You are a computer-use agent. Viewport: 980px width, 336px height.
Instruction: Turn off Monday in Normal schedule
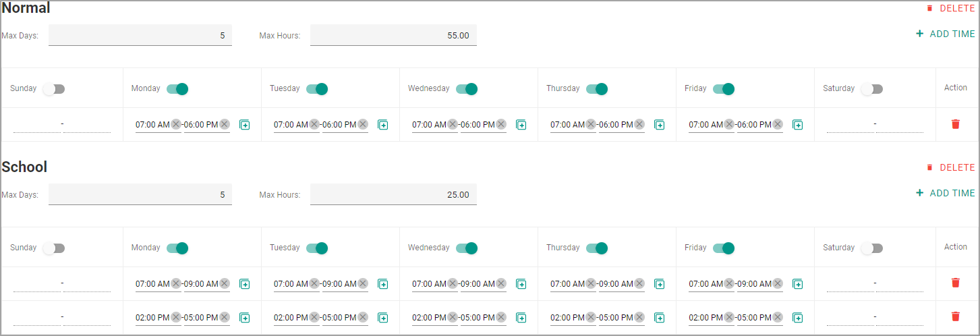point(177,89)
